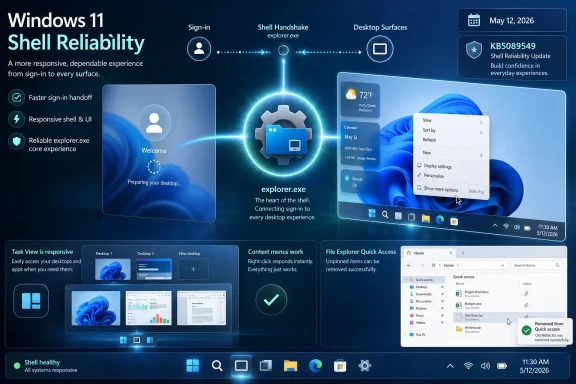This screenshot has width=576, height=384.
Task: Click Search on the tilted desktop preview taskbar
Action: (x=385, y=215)
